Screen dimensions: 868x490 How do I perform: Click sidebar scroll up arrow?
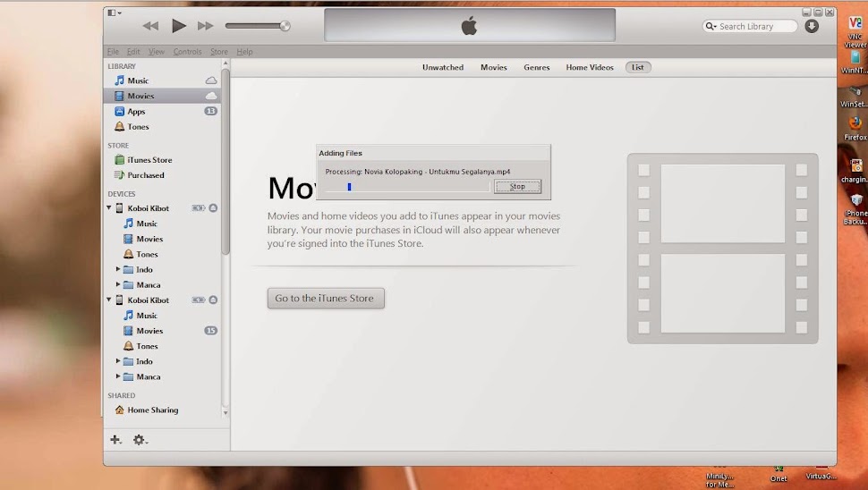pos(226,64)
